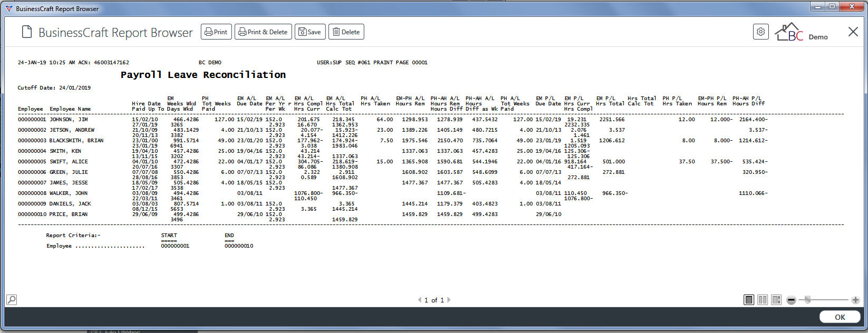Open the search magnifier icon
Viewport: 868px width, 333px height.
12,300
